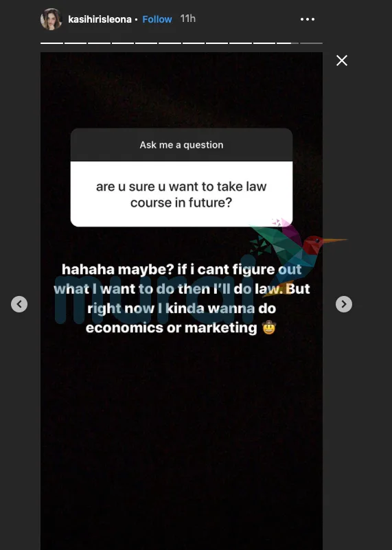
Task: Click the dark story background area
Action: click(x=182, y=439)
